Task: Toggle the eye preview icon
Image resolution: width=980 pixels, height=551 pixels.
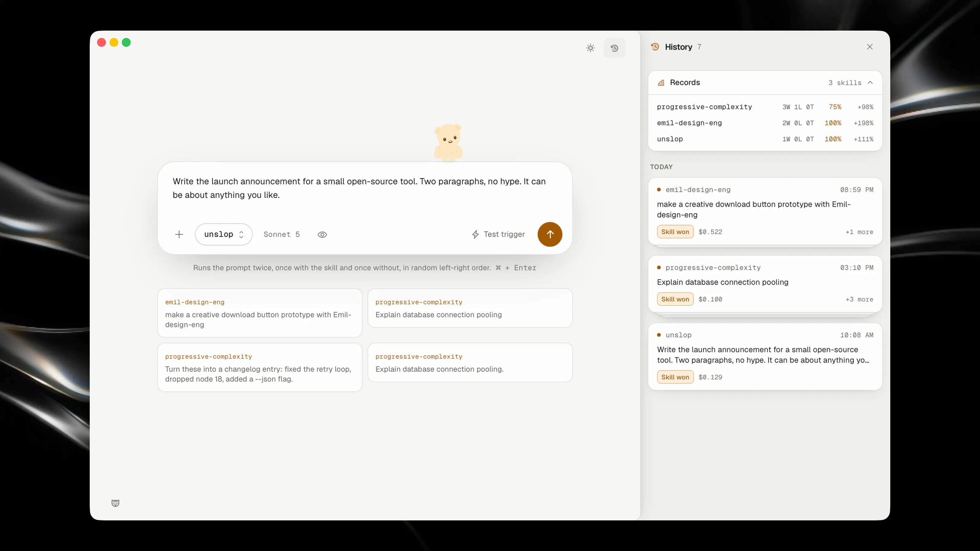Action: pos(322,234)
